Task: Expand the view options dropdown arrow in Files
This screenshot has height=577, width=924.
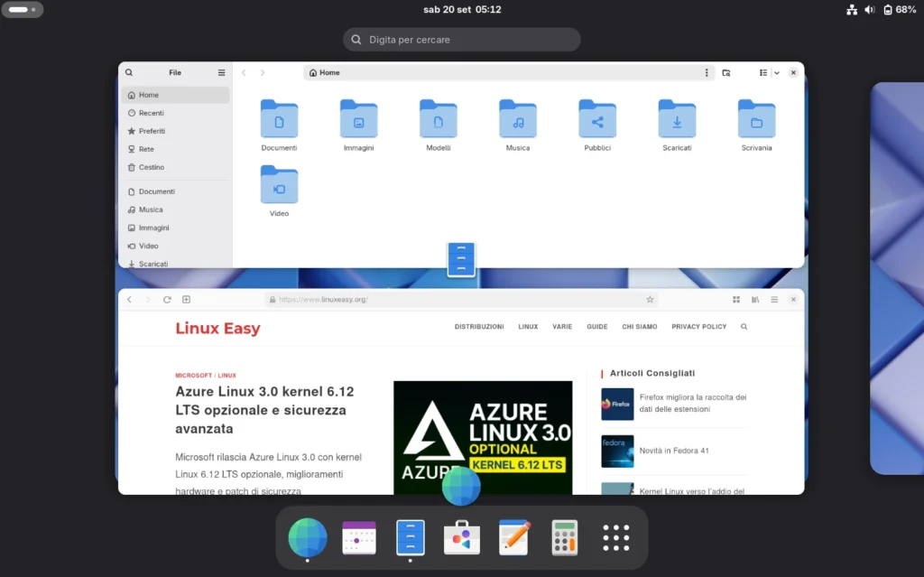Action: point(776,72)
